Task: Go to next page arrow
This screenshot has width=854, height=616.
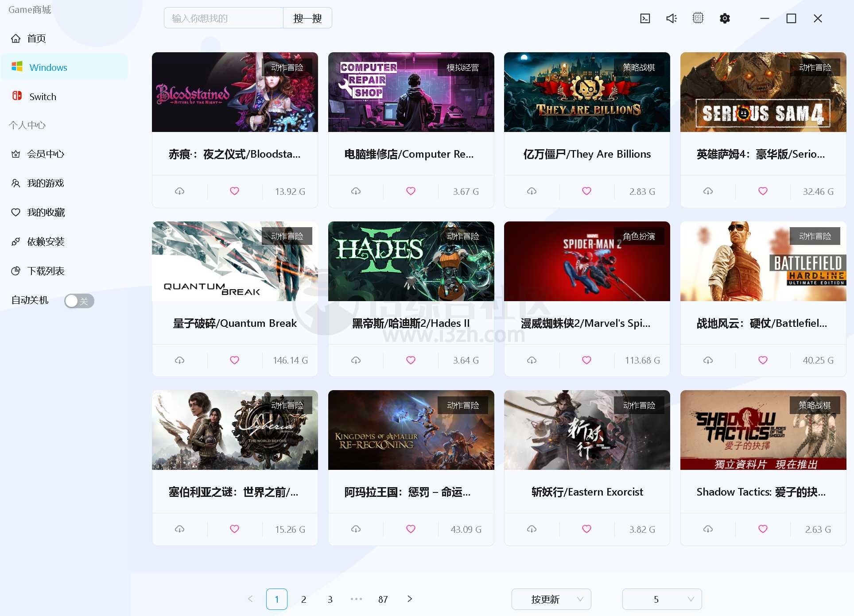Action: click(410, 599)
